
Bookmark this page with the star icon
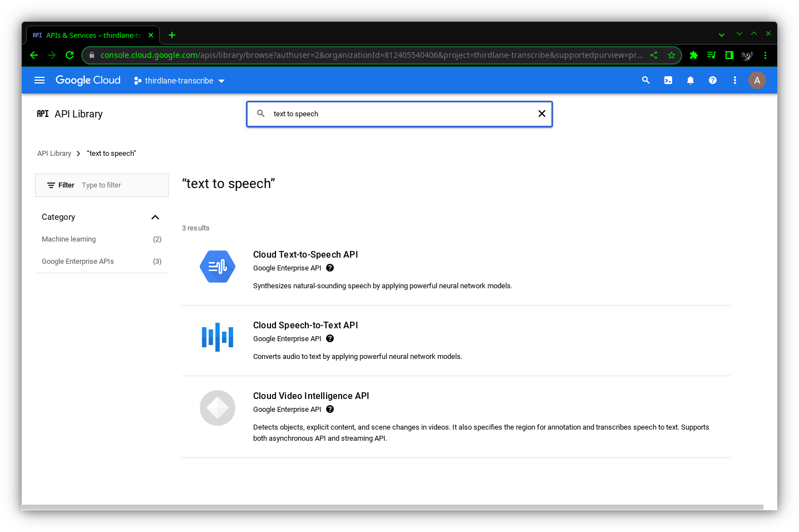click(672, 55)
